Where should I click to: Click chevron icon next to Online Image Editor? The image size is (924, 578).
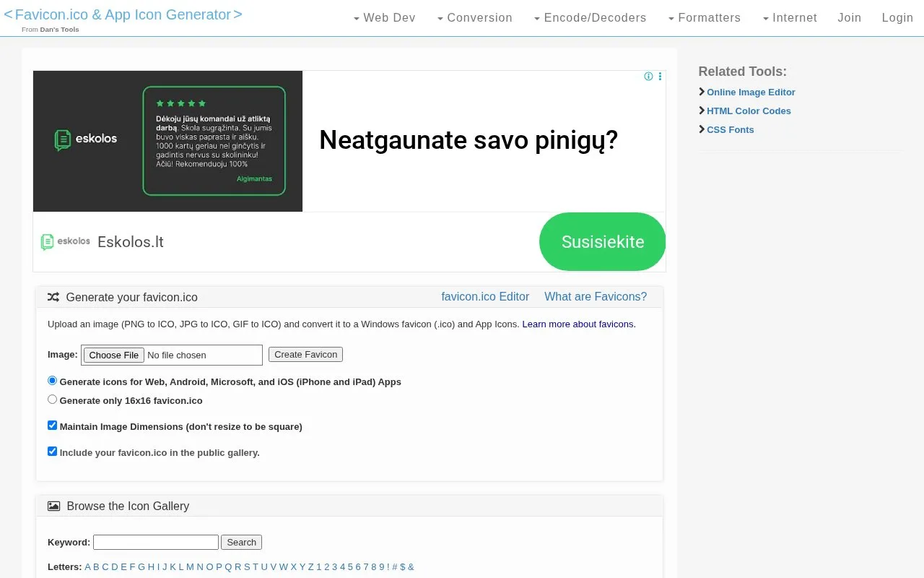[702, 92]
